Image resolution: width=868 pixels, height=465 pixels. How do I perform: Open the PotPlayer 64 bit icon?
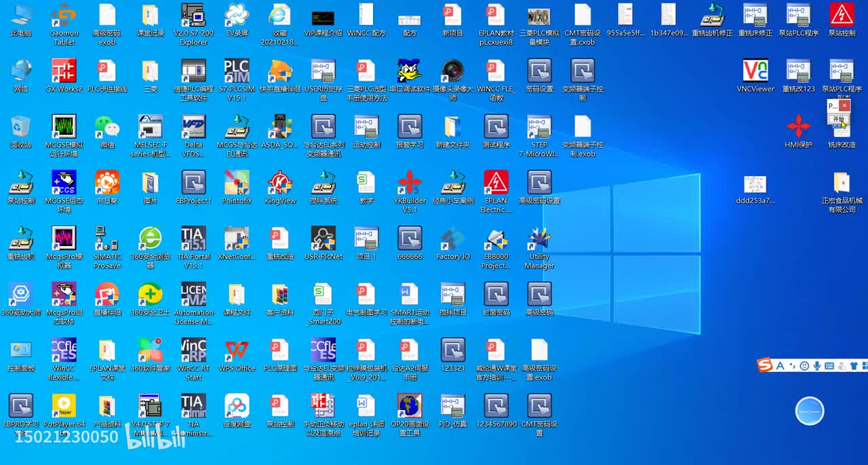(64, 407)
